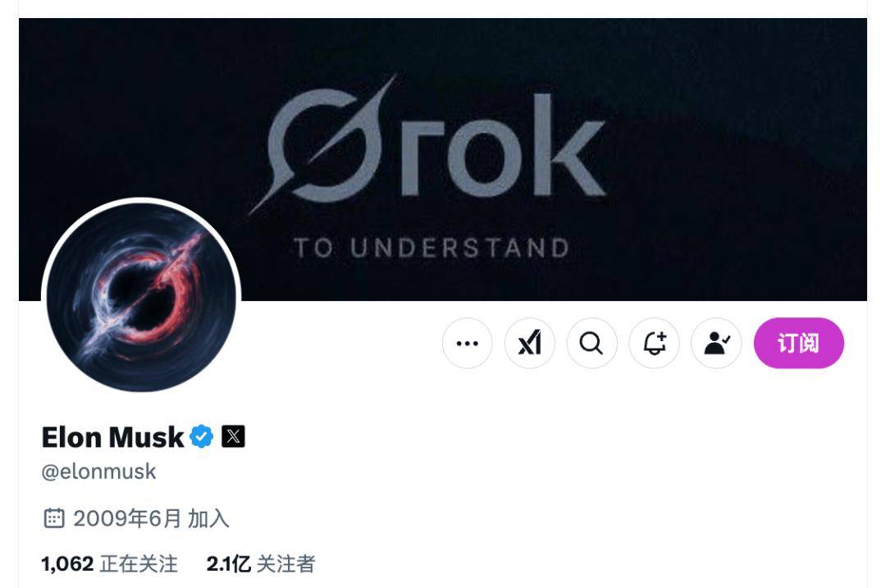The height and width of the screenshot is (588, 886).
Task: Click the TO UNDERSTAND banner tagline
Action: click(432, 248)
